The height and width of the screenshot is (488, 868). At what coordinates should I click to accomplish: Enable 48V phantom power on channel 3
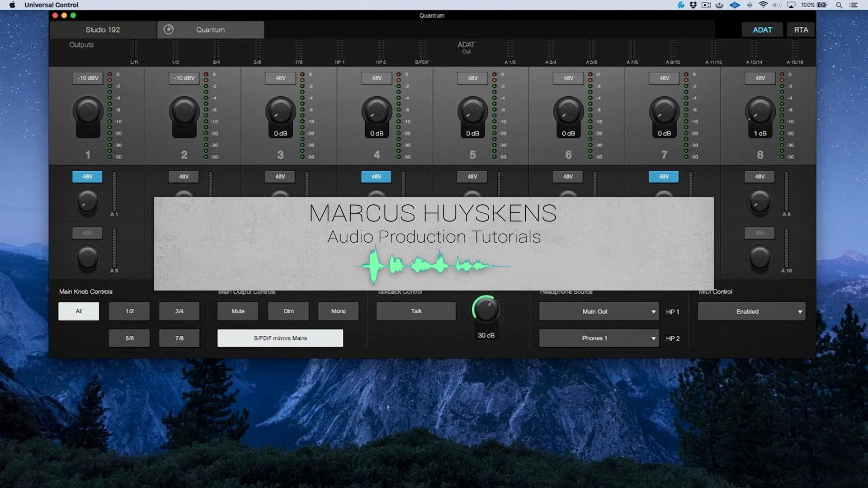pos(280,78)
